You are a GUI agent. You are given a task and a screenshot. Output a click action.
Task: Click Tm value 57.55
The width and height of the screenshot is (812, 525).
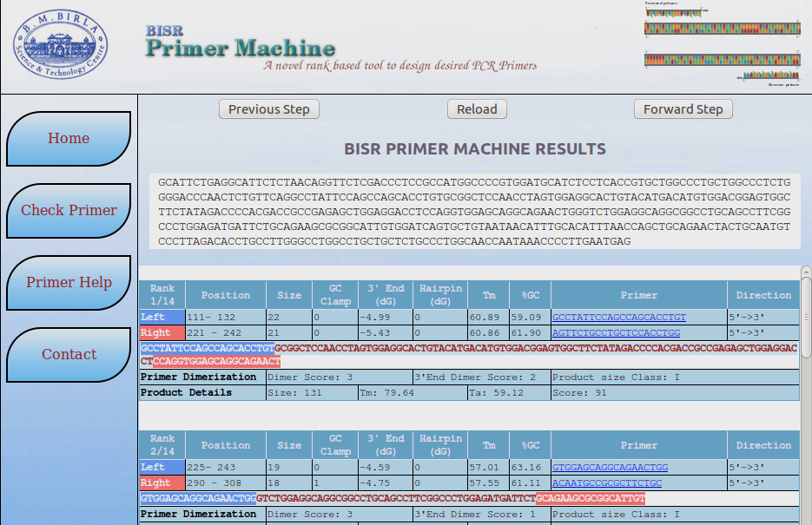[488, 482]
